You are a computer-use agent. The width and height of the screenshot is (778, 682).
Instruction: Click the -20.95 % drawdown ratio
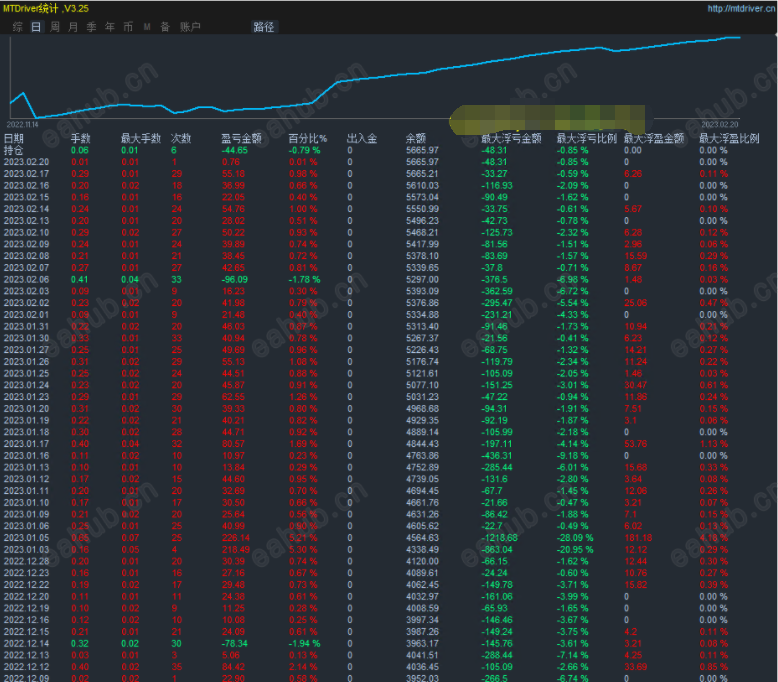tap(575, 550)
